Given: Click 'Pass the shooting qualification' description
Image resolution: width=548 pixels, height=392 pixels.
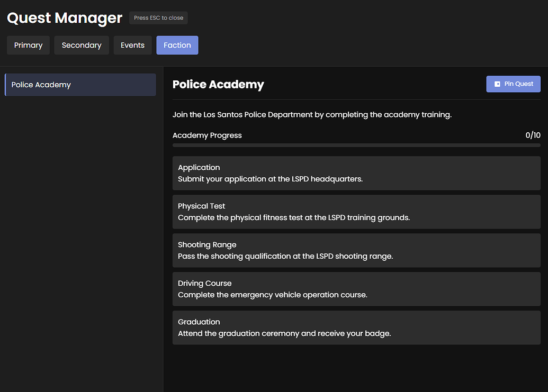Looking at the screenshot, I should 285,256.
